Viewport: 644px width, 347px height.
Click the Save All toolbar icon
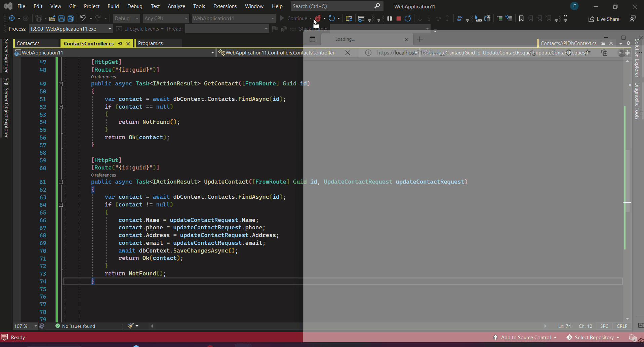(x=71, y=18)
